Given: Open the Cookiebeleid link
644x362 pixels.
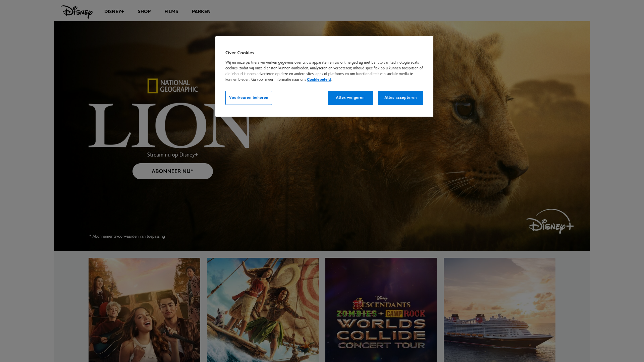Looking at the screenshot, I should [319, 79].
